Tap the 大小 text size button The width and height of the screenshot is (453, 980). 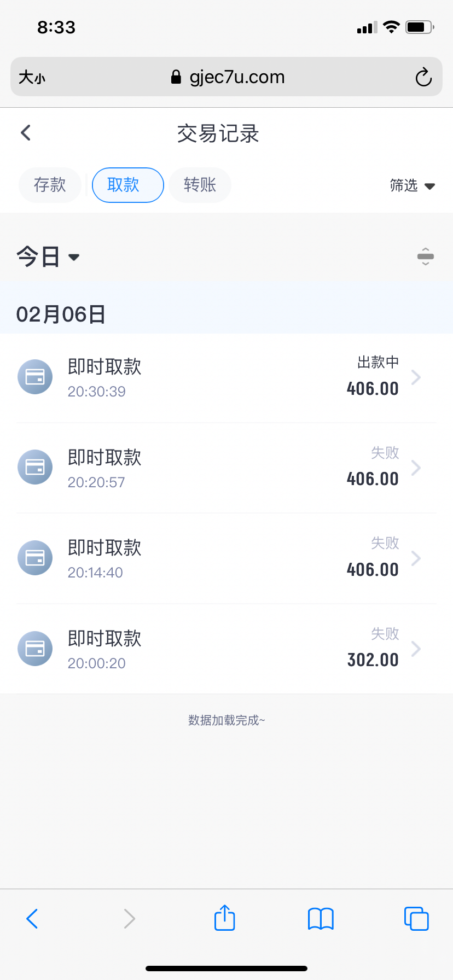tap(32, 77)
